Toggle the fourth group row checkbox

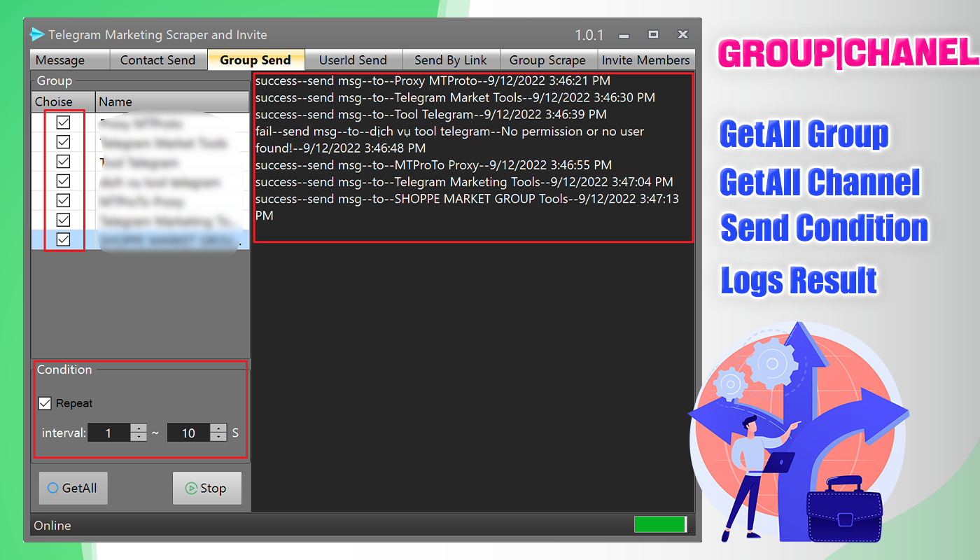(63, 181)
